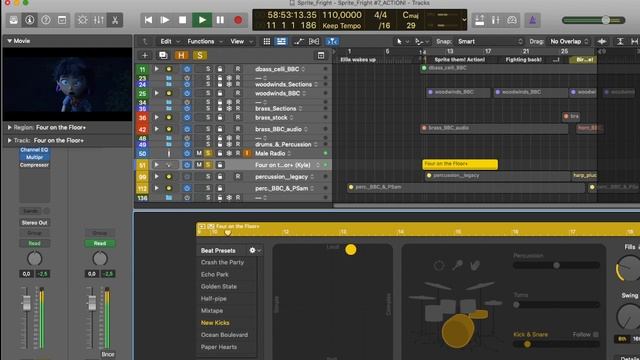Show automation icon in tracks menu bar
This screenshot has width=640, height=360.
[x=299, y=41]
